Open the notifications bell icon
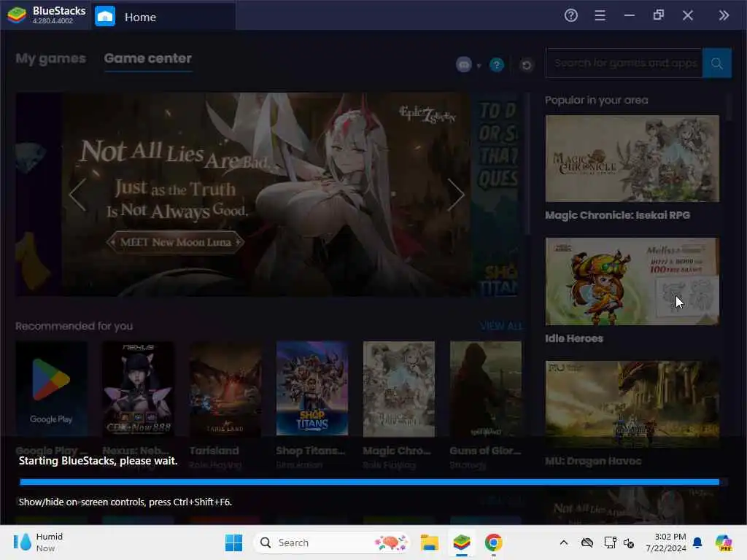This screenshot has height=560, width=747. pos(697,542)
